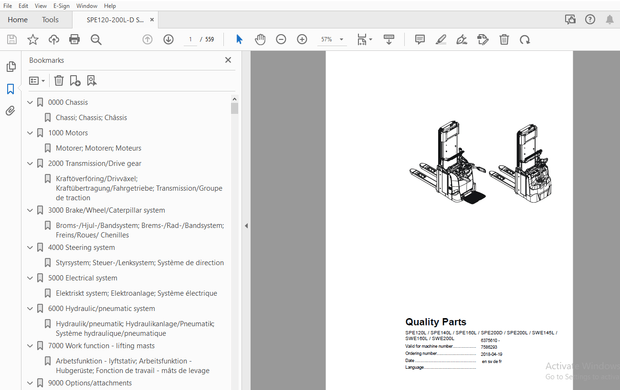This screenshot has width=620, height=390.
Task: Open bookmark Chassi; Chassis; Châssis
Action: 91,117
